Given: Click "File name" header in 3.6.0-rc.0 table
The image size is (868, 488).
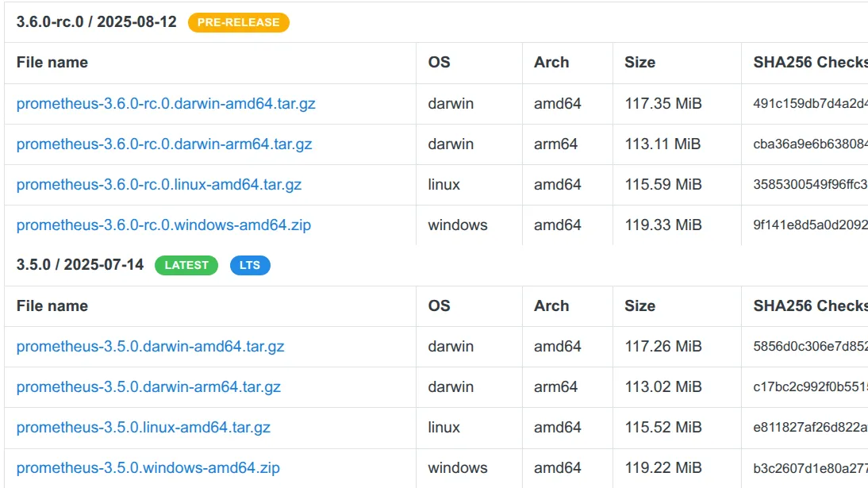Looking at the screenshot, I should (x=52, y=63).
